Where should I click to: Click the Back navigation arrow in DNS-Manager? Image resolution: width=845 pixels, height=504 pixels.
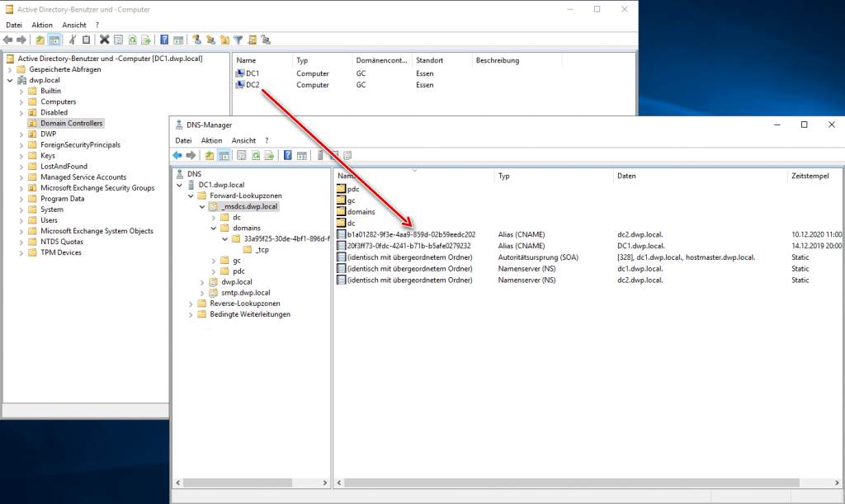(x=177, y=155)
